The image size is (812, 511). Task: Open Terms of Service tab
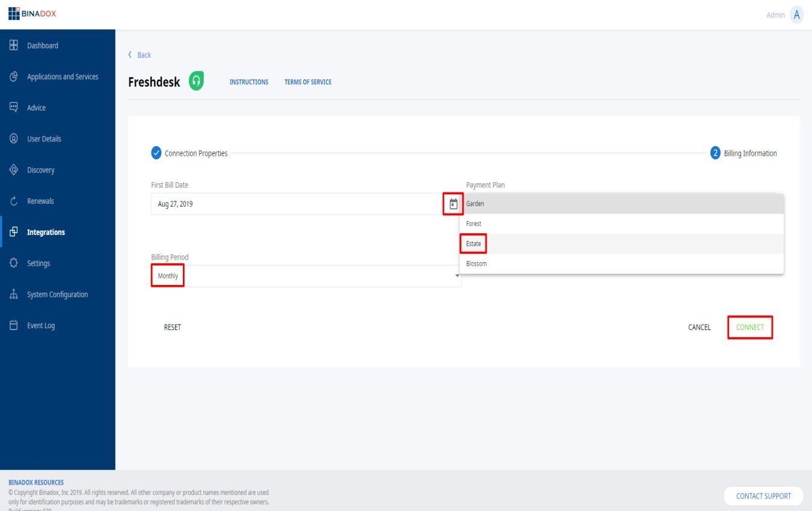pos(308,82)
